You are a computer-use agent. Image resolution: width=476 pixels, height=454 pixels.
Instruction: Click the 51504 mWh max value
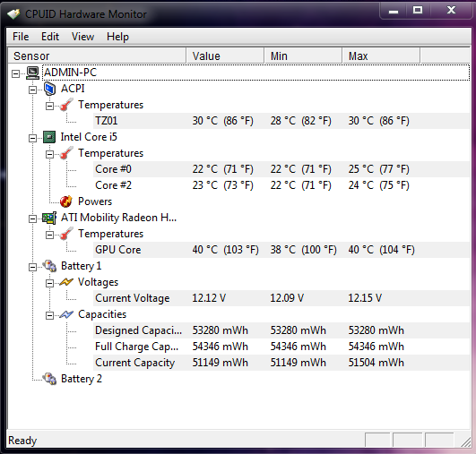click(x=376, y=363)
